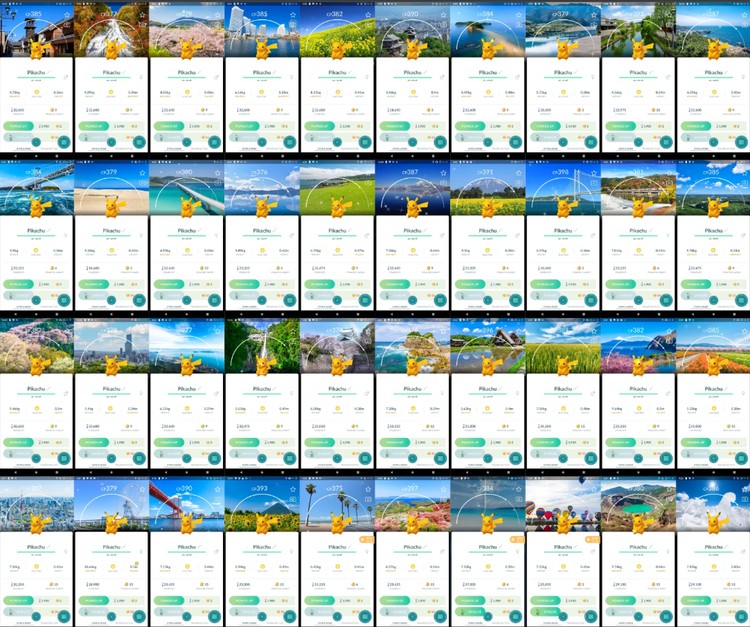Toggle favorite star on mountain coast CP379 Pikachu
750x627 pixels.
point(594,15)
